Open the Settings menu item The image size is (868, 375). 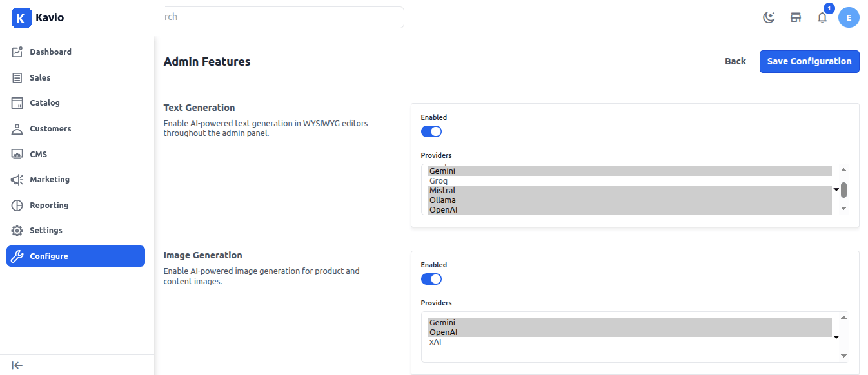[x=75, y=231]
